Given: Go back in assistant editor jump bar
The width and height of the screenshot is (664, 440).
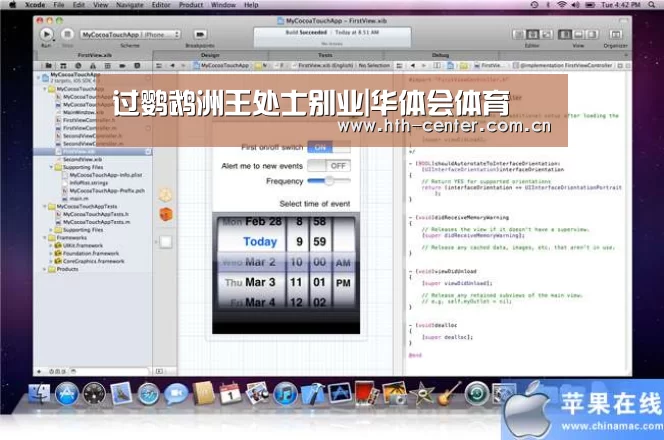Looking at the screenshot, I should pyautogui.click(x=413, y=66).
